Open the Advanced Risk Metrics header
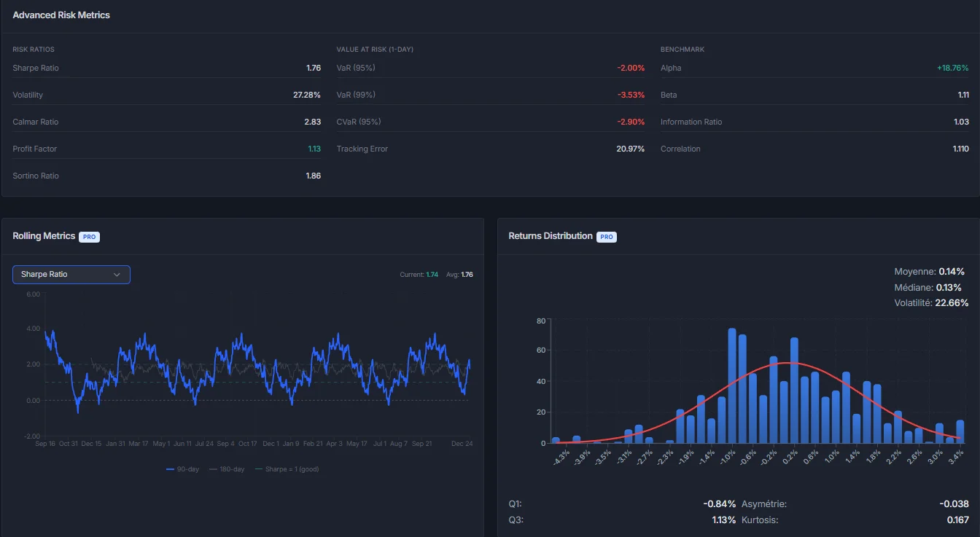Image resolution: width=980 pixels, height=537 pixels. point(61,15)
